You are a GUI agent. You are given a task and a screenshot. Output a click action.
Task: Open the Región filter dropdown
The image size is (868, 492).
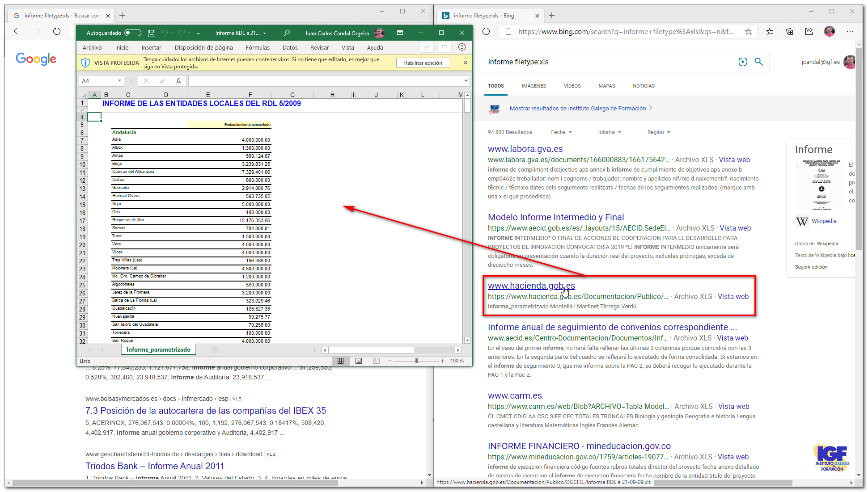[x=659, y=132]
